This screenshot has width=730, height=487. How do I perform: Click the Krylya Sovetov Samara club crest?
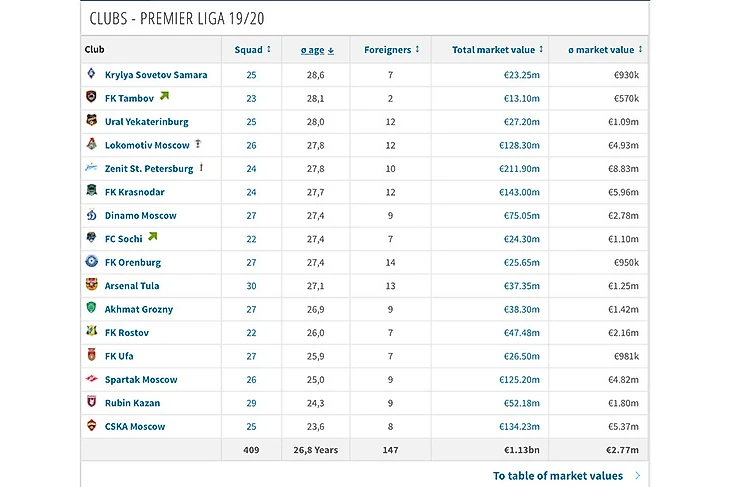coord(92,75)
